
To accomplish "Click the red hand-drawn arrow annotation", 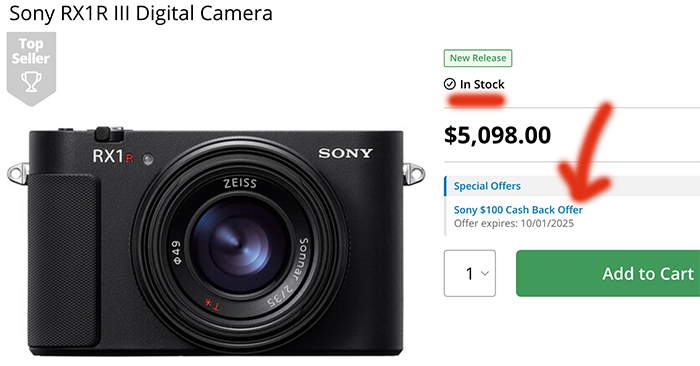I will click(x=586, y=152).
